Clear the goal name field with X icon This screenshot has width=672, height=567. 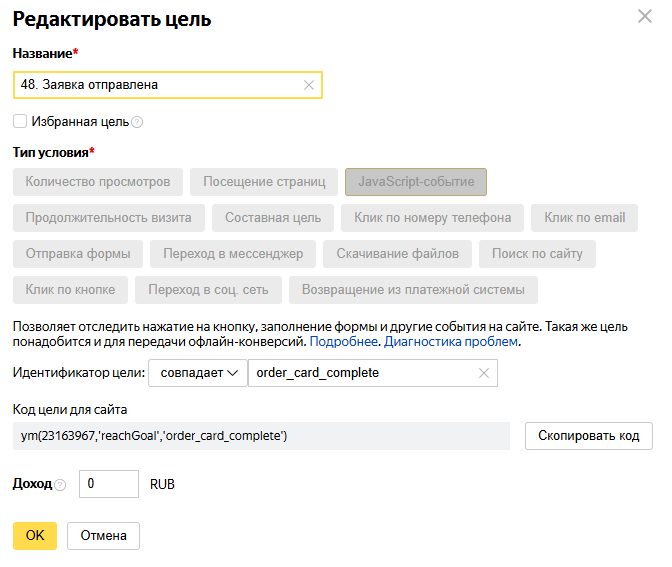click(309, 85)
